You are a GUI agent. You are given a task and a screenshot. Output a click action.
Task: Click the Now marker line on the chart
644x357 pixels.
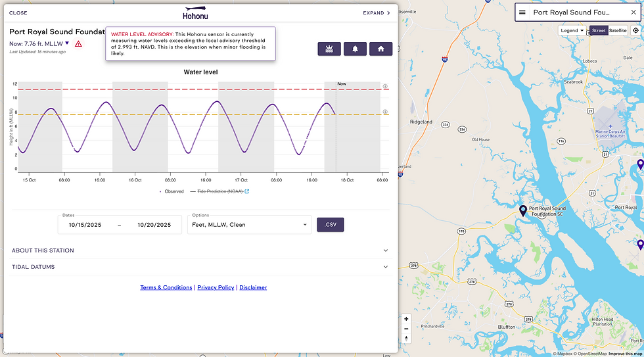[x=336, y=127]
